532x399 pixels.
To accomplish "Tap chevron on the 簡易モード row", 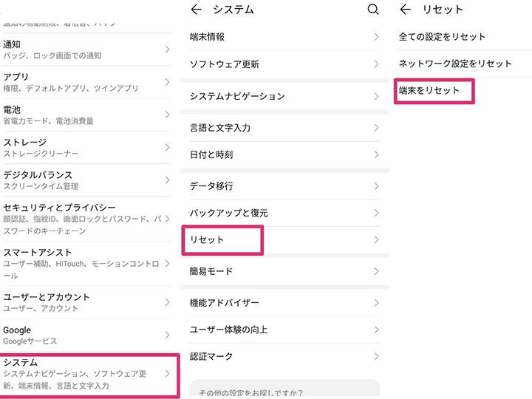I will (376, 271).
